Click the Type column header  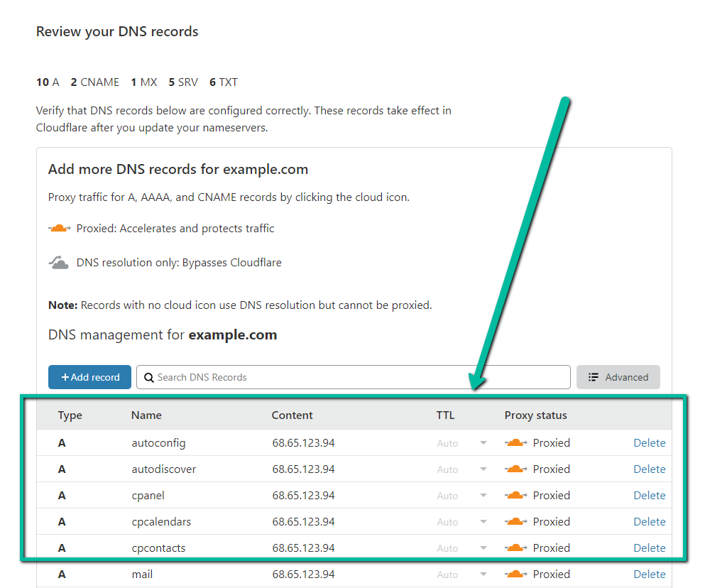[70, 415]
